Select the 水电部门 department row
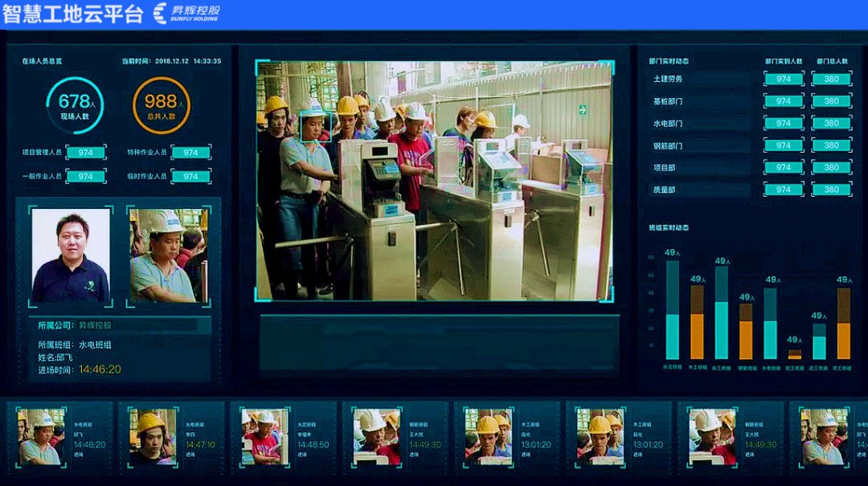This screenshot has width=868, height=486. point(699,124)
